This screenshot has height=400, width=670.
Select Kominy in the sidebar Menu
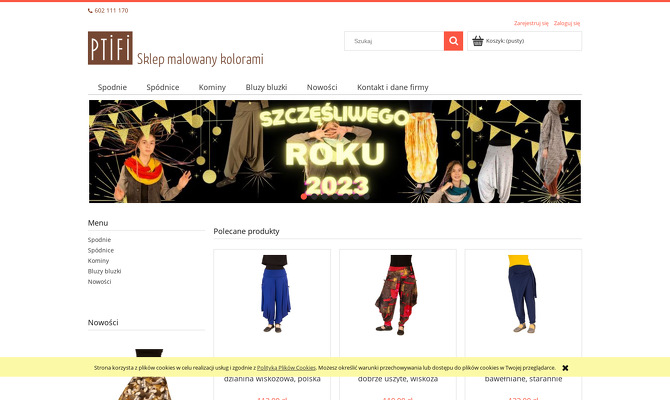(x=98, y=261)
